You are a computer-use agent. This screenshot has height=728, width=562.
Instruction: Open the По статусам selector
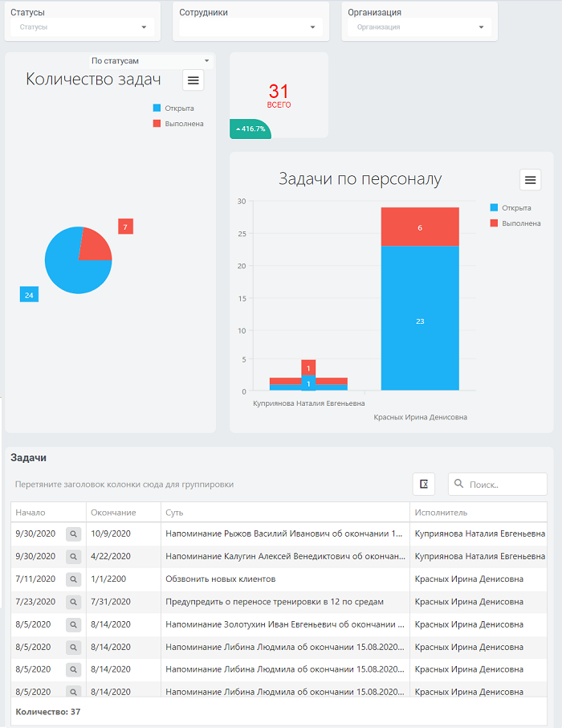click(151, 61)
